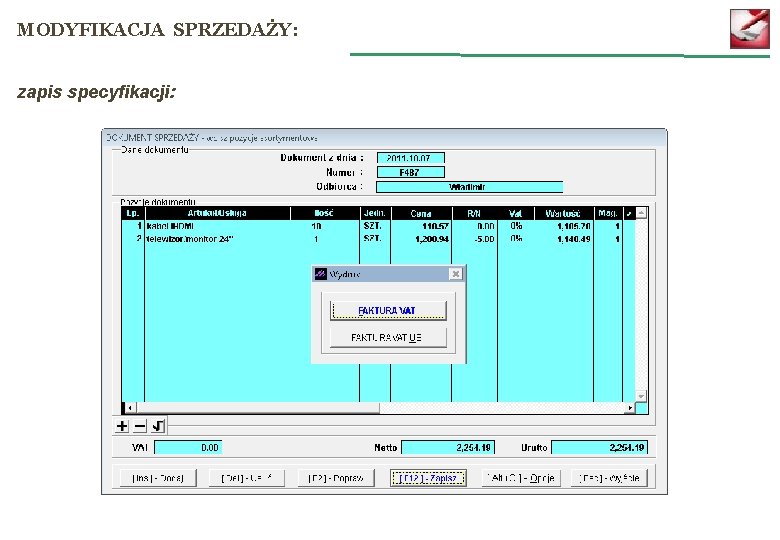Click the price cell 110.57
780x540 pixels.
(436, 226)
